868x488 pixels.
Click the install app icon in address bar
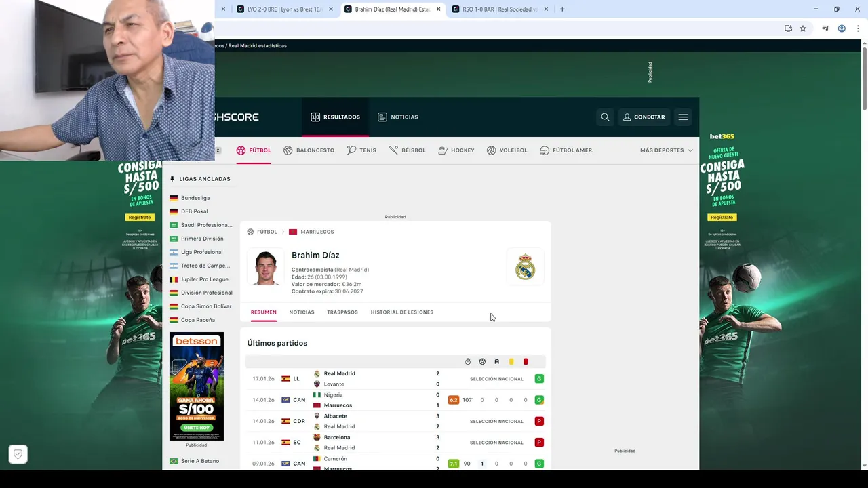pos(788,28)
